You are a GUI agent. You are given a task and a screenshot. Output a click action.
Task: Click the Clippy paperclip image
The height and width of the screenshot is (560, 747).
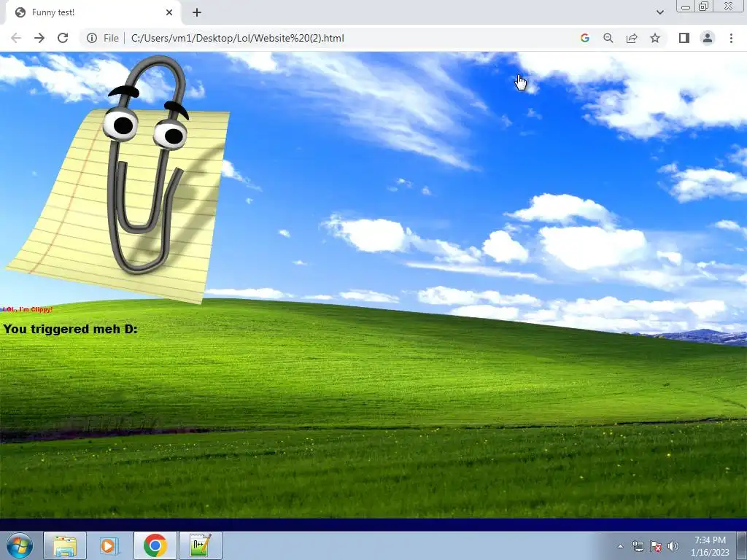pyautogui.click(x=119, y=179)
